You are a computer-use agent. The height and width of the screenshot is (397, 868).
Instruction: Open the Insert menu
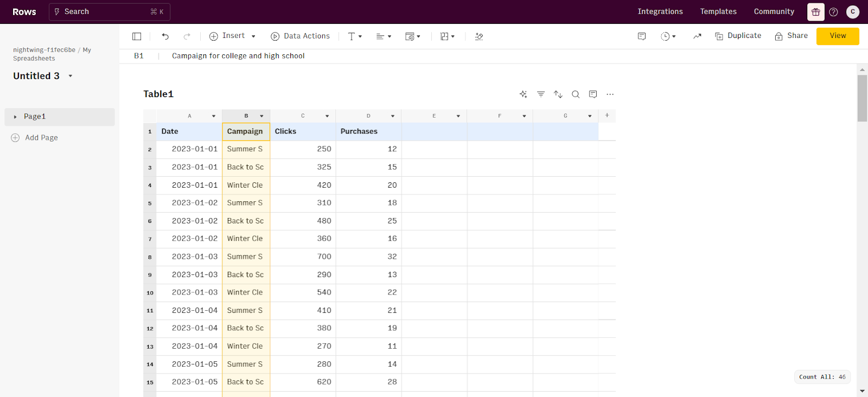click(232, 36)
